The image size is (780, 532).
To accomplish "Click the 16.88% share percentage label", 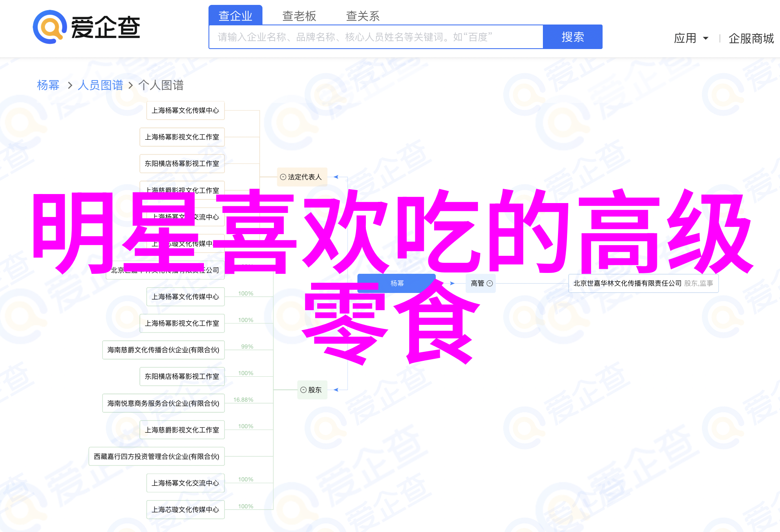I will tap(243, 400).
